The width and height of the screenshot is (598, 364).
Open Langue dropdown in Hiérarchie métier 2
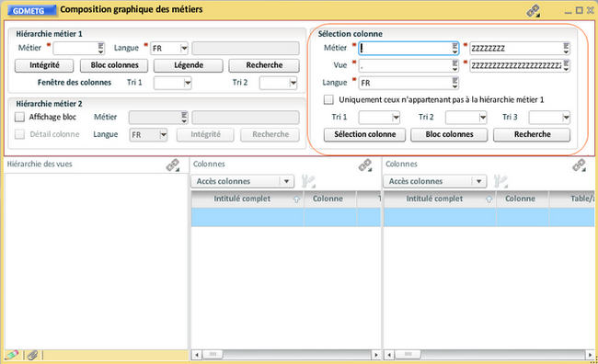click(x=163, y=134)
